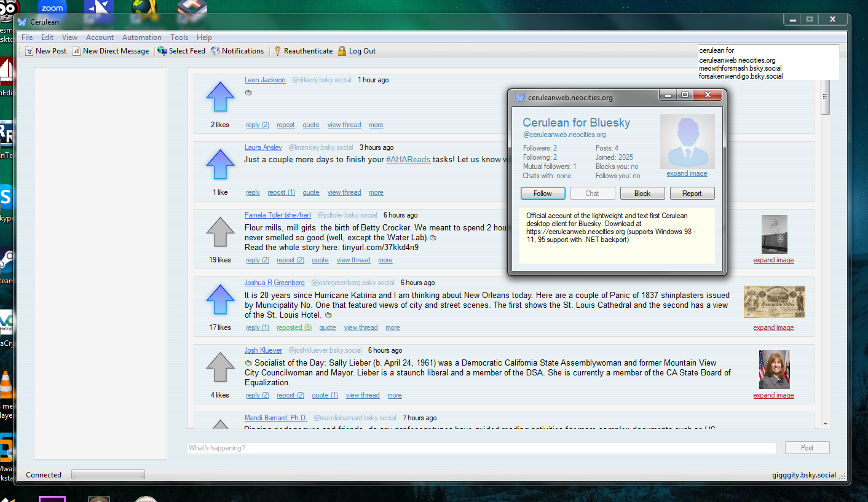This screenshot has width=868, height=502.
Task: Open the File menu
Action: pyautogui.click(x=27, y=37)
